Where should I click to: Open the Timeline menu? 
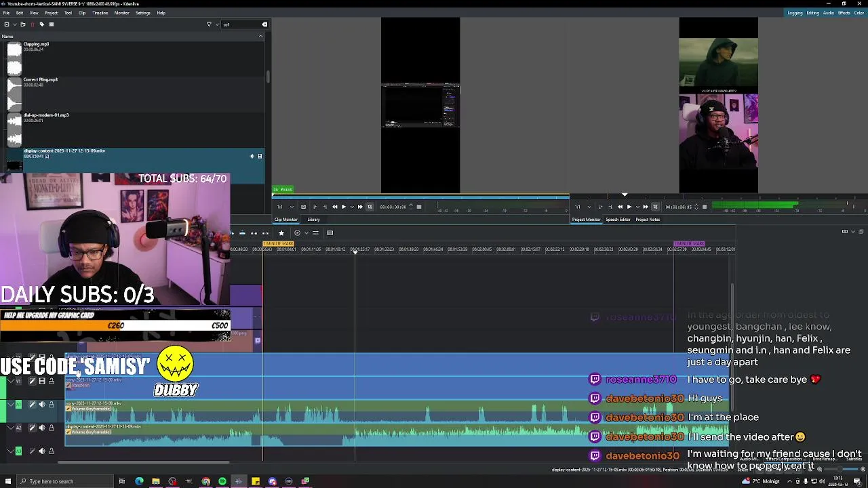coord(100,13)
